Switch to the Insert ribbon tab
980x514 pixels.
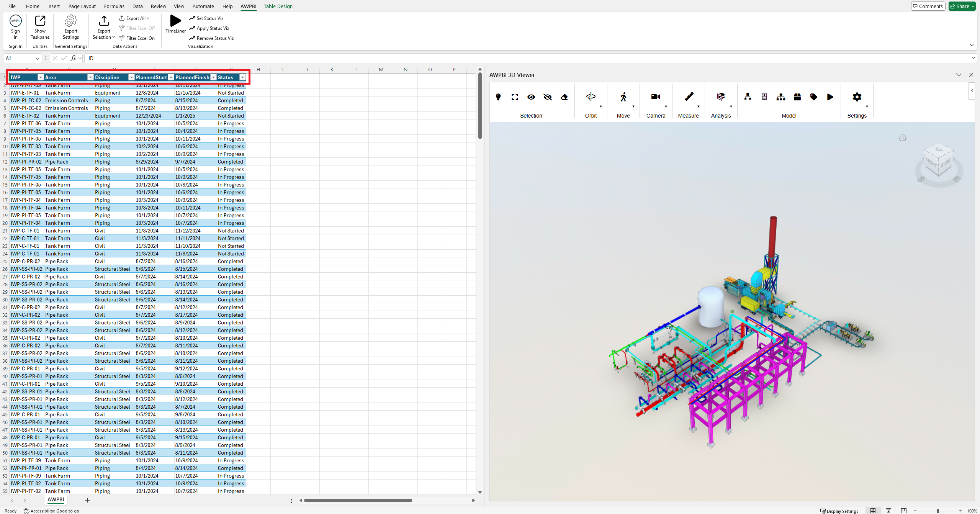point(54,6)
